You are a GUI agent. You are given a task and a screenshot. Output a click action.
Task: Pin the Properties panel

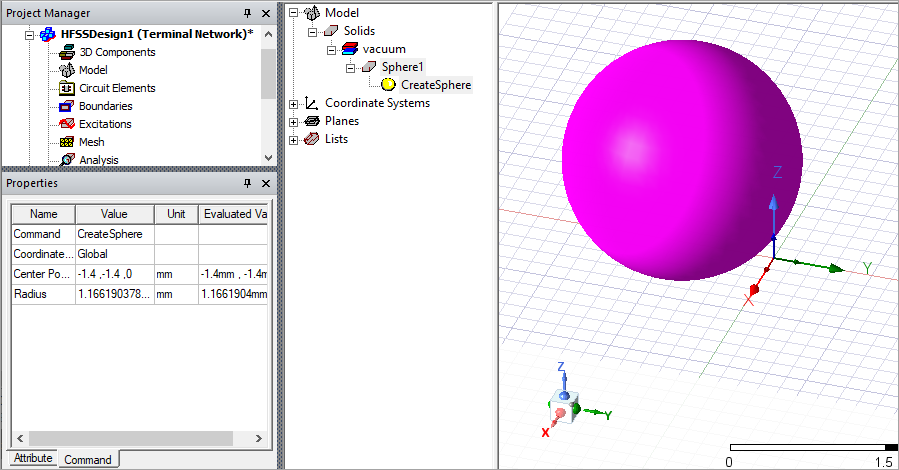pyautogui.click(x=248, y=183)
